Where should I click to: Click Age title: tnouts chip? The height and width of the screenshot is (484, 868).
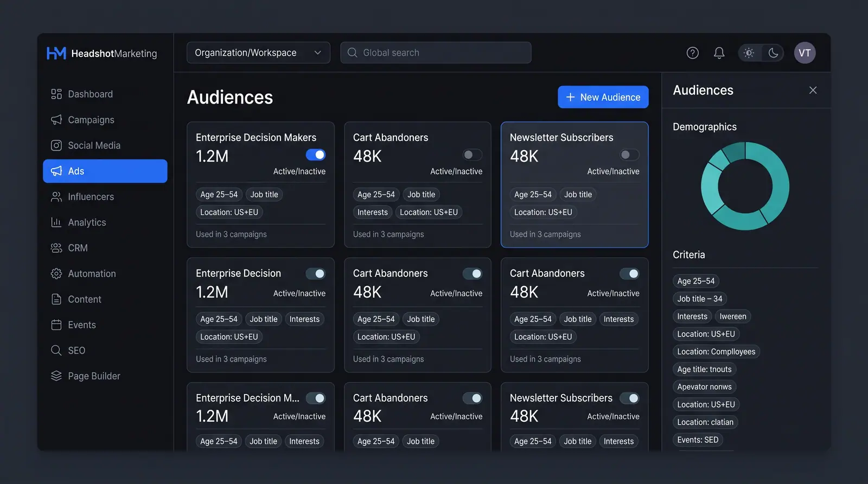(704, 369)
